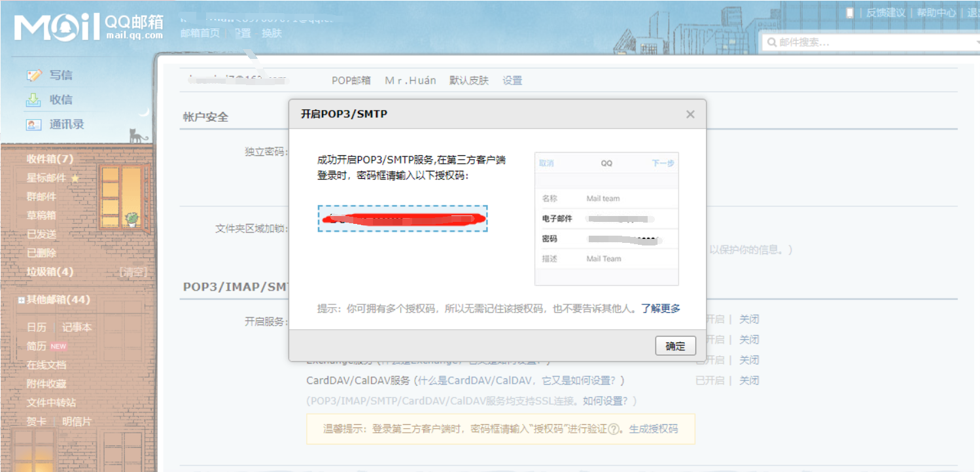980x472 pixels.
Task: Open the 什么是CardDAV/CalDAV help link
Action: tap(519, 380)
